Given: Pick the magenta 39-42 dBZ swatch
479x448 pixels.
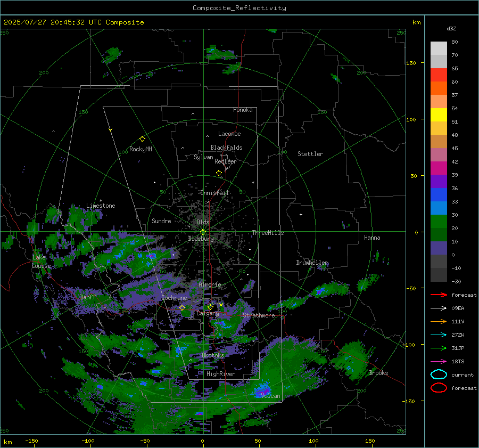Looking at the screenshot, I should [x=439, y=168].
